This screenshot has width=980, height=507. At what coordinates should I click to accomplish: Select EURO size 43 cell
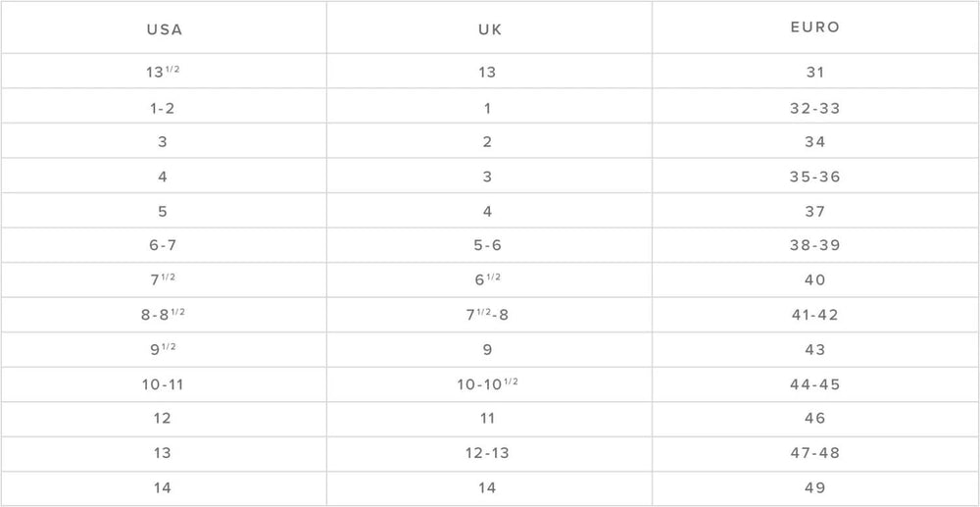pos(814,350)
